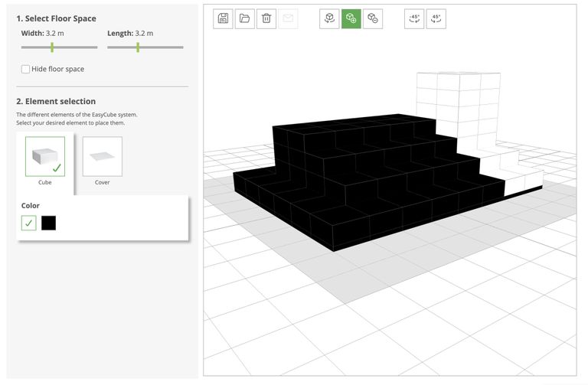Rotate view by minus 45 degrees

pos(415,18)
